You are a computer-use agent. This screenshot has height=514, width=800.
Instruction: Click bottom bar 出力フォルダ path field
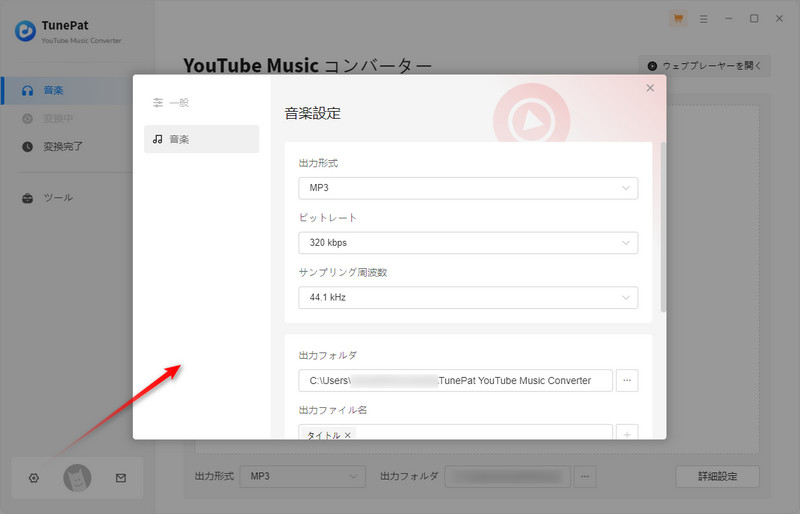[x=508, y=476]
